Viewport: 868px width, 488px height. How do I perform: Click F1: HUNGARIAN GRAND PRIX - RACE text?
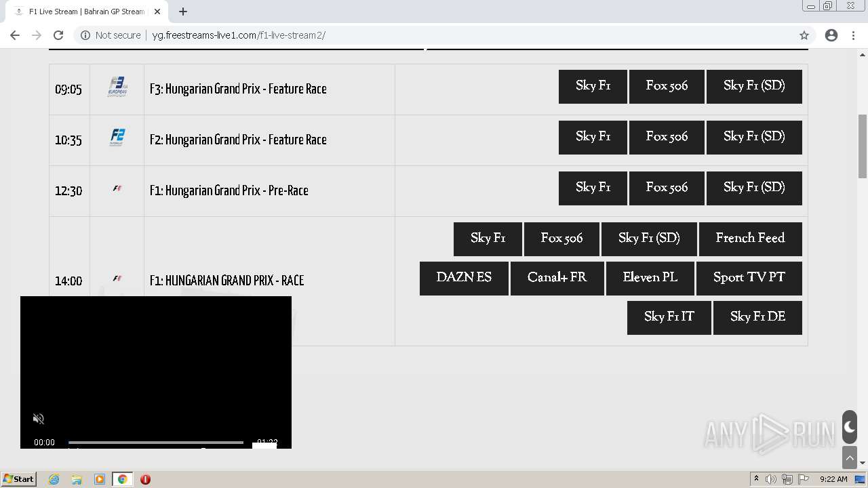tap(226, 281)
